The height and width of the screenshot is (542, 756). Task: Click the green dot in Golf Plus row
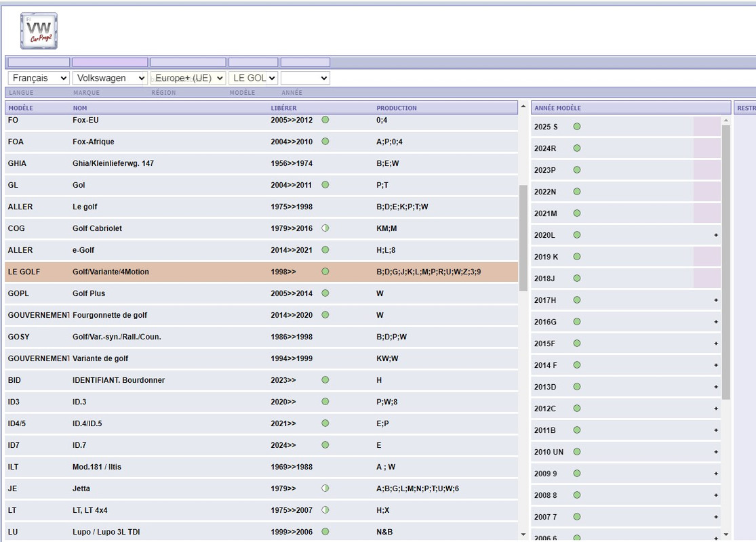pos(325,293)
